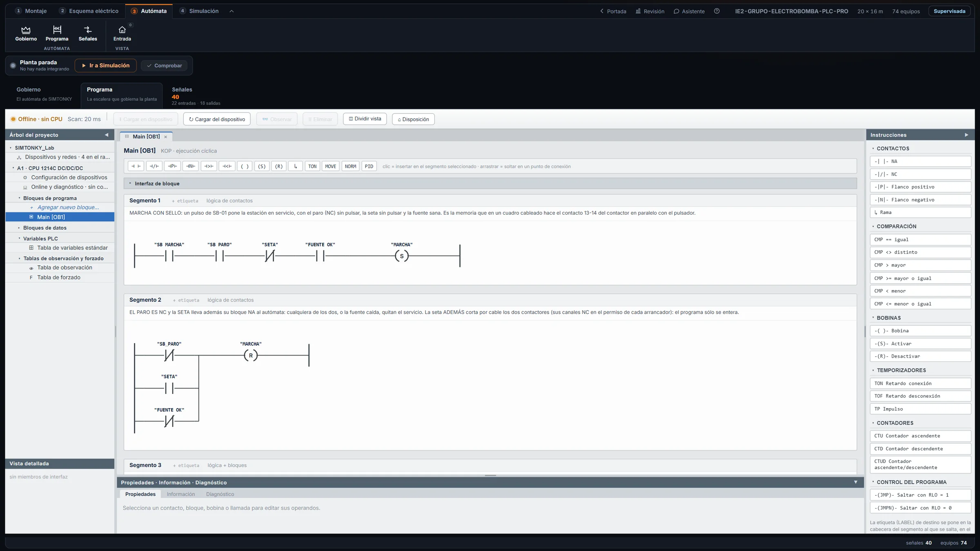Screen dimensions: 980x551
Task: Click Cargar del dispositivo button
Action: (217, 119)
